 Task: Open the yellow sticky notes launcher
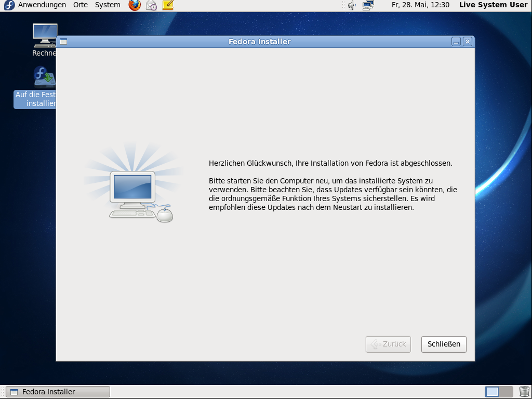tap(168, 5)
